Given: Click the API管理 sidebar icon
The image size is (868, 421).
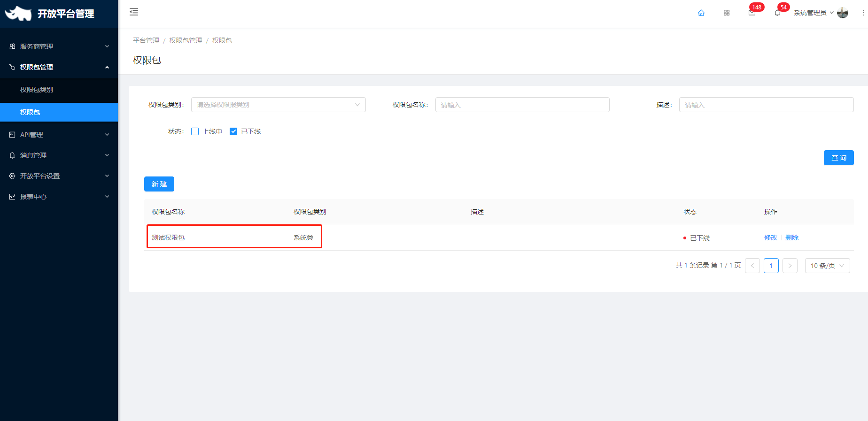Looking at the screenshot, I should point(12,135).
